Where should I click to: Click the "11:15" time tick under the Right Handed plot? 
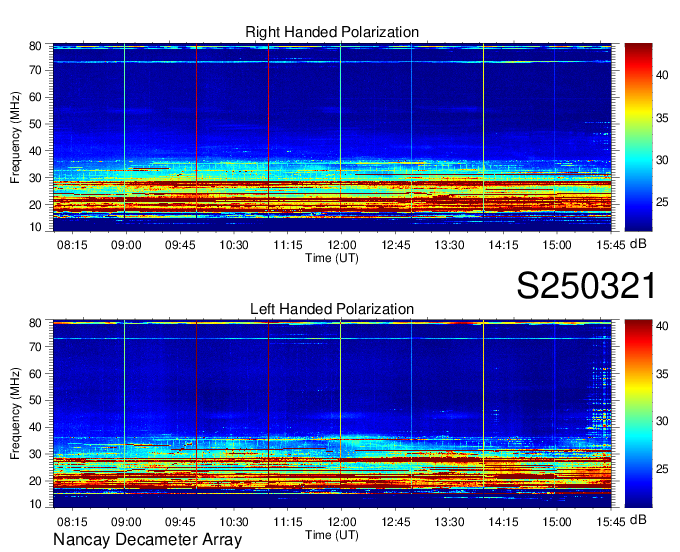click(x=288, y=245)
